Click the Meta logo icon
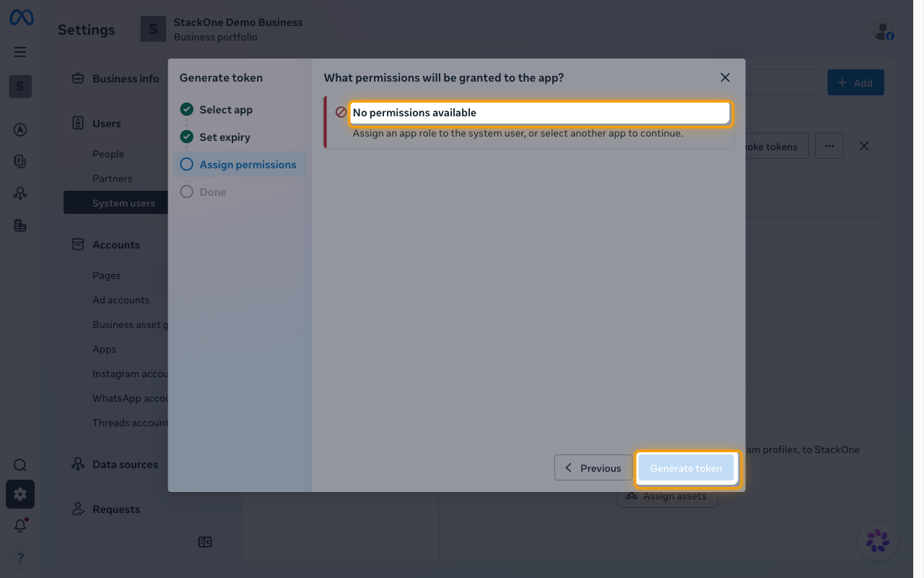 [x=21, y=18]
